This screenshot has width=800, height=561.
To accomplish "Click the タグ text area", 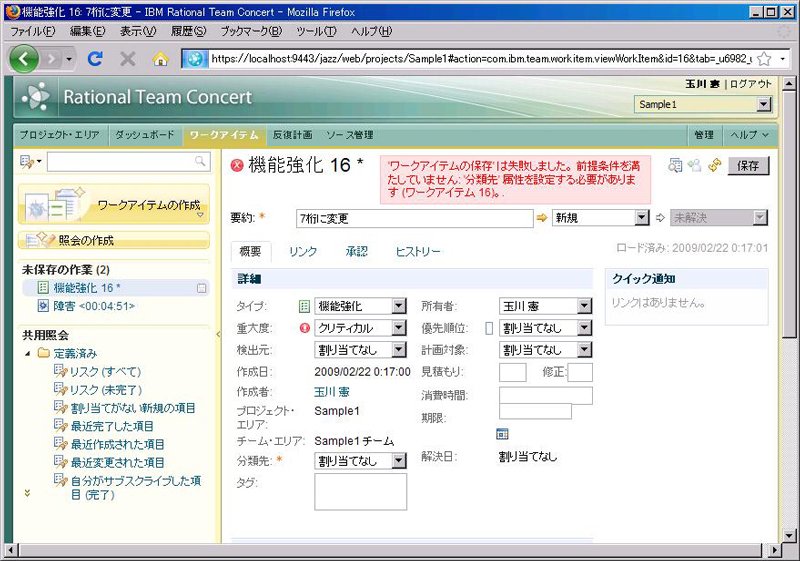I will (360, 492).
